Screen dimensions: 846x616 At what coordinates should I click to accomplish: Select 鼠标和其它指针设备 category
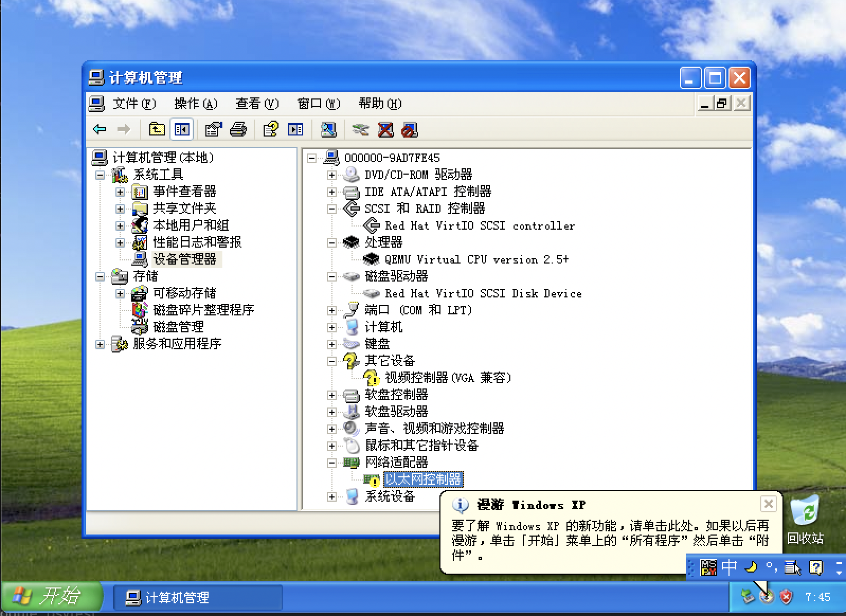[x=421, y=446]
